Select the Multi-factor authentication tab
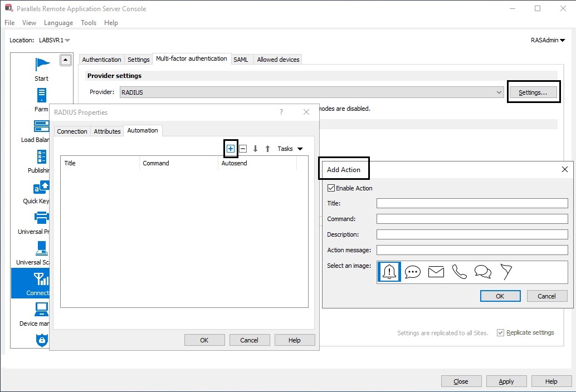576x392 pixels. (x=192, y=58)
